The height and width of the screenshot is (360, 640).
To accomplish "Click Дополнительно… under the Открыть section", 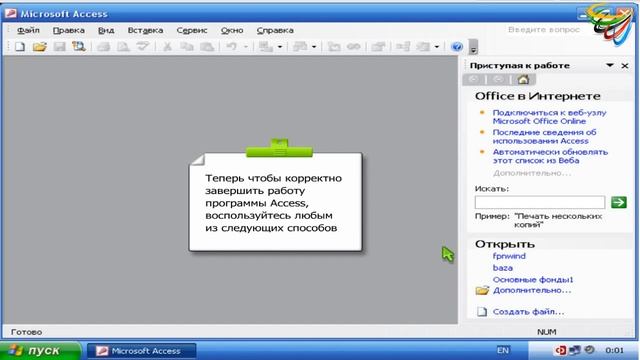I will click(x=532, y=290).
